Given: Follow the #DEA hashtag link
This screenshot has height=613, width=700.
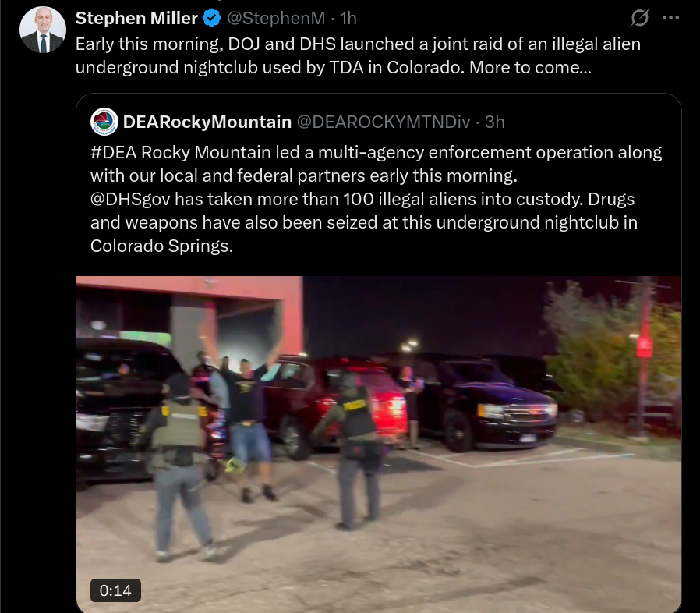Looking at the screenshot, I should [113, 152].
